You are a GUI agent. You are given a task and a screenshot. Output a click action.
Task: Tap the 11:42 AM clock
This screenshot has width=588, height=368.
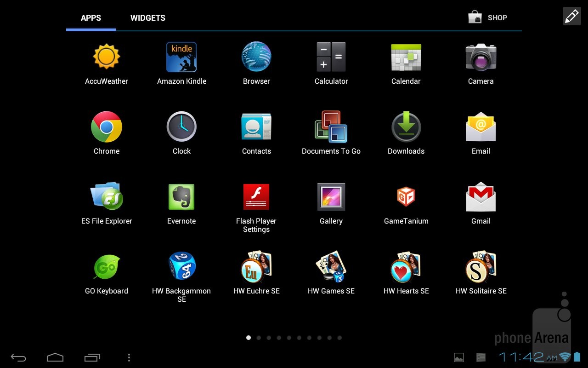tap(528, 357)
